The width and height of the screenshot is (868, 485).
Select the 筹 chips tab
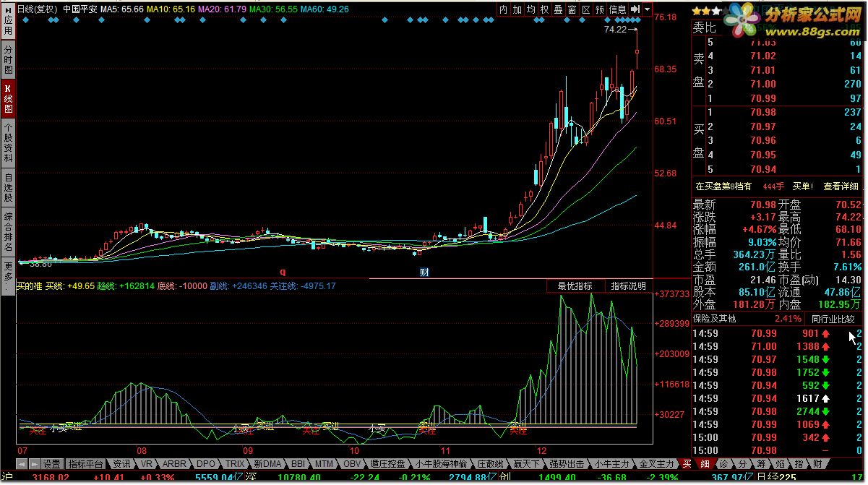pos(761,464)
